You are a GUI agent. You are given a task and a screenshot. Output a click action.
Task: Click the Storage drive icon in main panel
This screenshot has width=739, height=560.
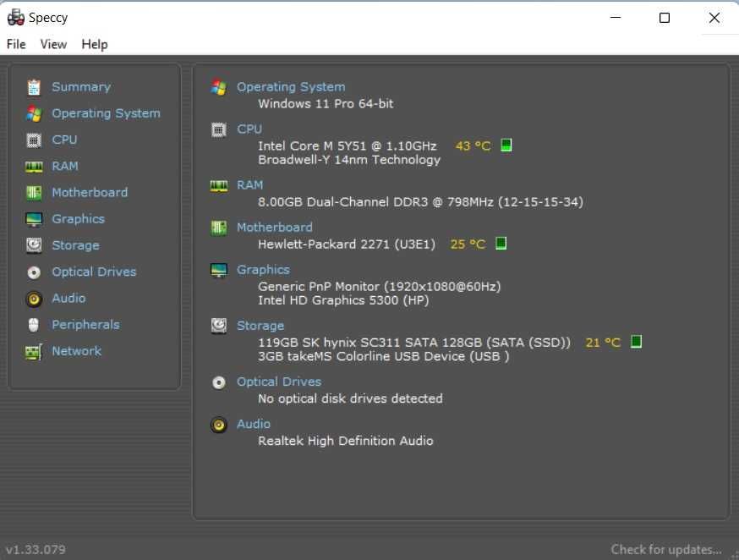coord(219,326)
